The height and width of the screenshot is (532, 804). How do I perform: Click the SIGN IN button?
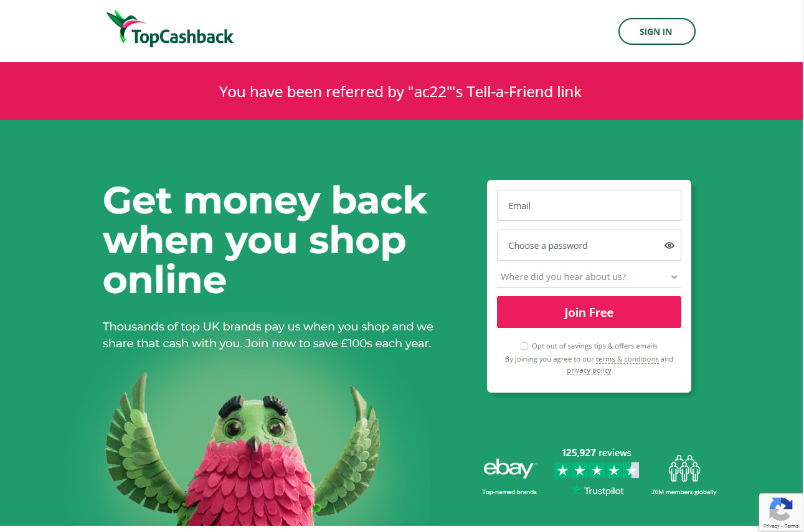pos(656,32)
